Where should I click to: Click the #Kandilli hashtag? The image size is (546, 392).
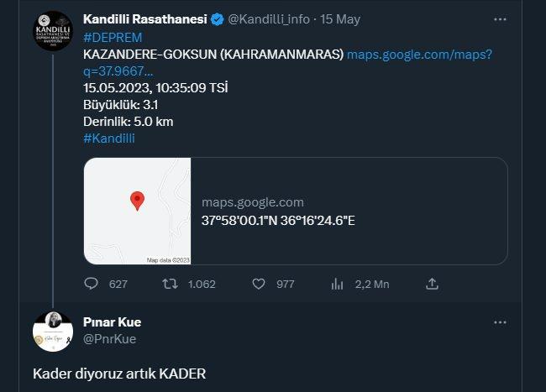click(x=109, y=139)
